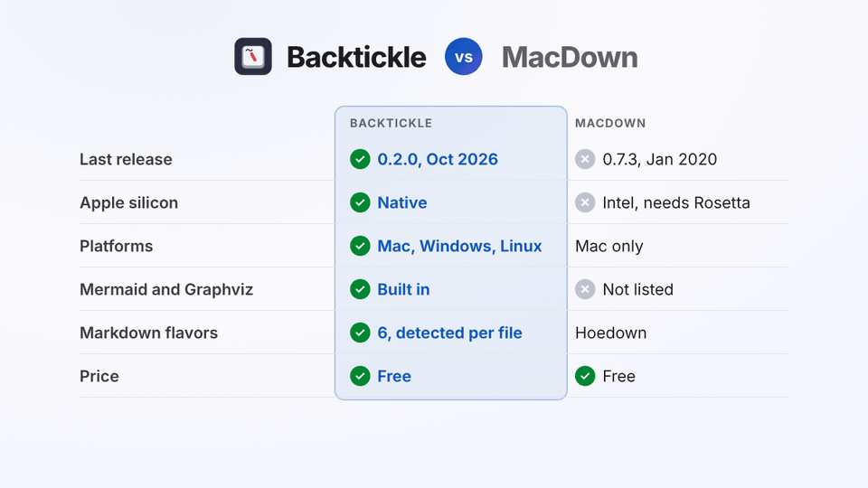This screenshot has height=488, width=868.
Task: Select the Markdown flavors row label
Action: click(x=148, y=333)
